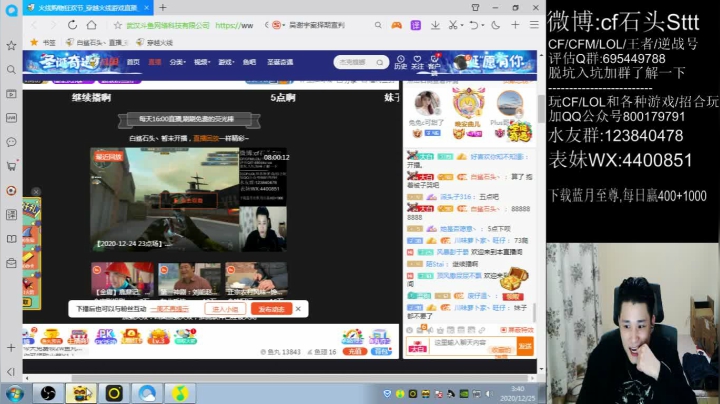Open a new browser tab

click(163, 7)
